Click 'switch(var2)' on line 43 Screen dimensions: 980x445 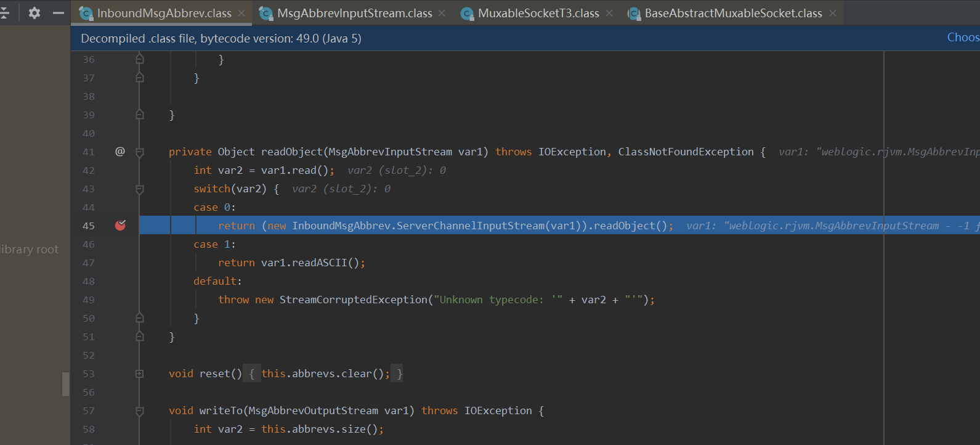(x=230, y=189)
